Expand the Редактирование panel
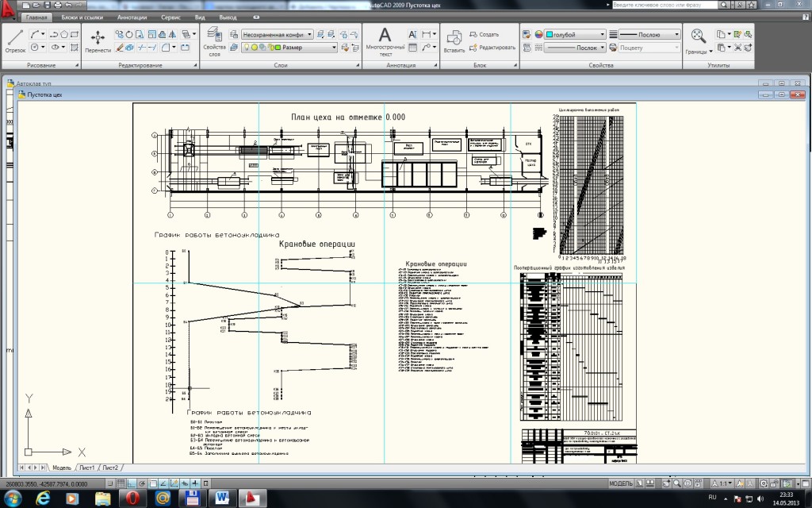Screen dimensions: 812x508 [x=195, y=65]
